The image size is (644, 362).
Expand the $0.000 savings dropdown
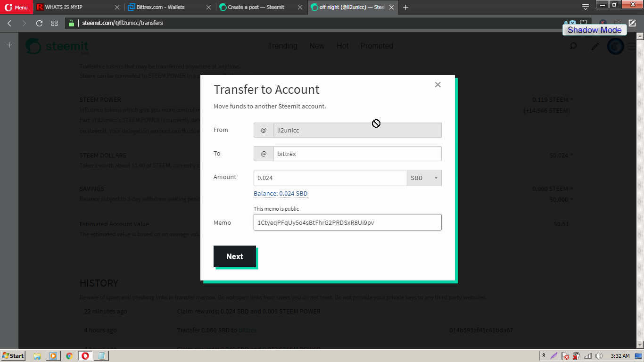561,199
